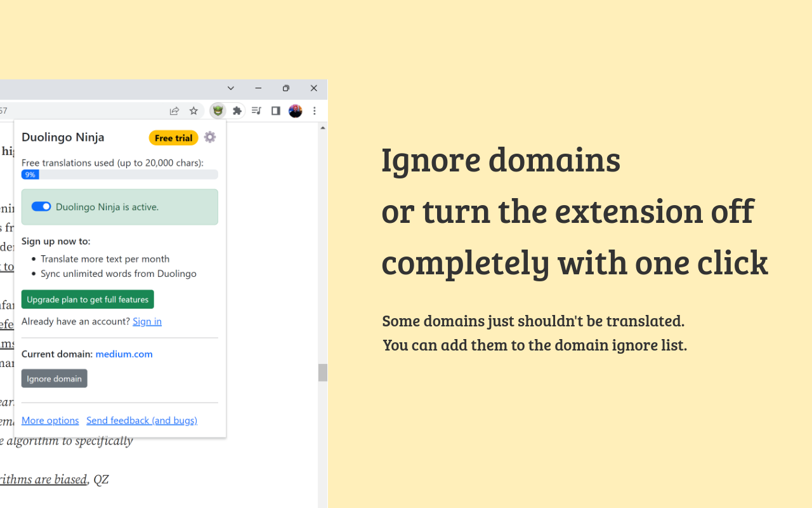
Task: Expand the tab search chevron
Action: pos(231,88)
